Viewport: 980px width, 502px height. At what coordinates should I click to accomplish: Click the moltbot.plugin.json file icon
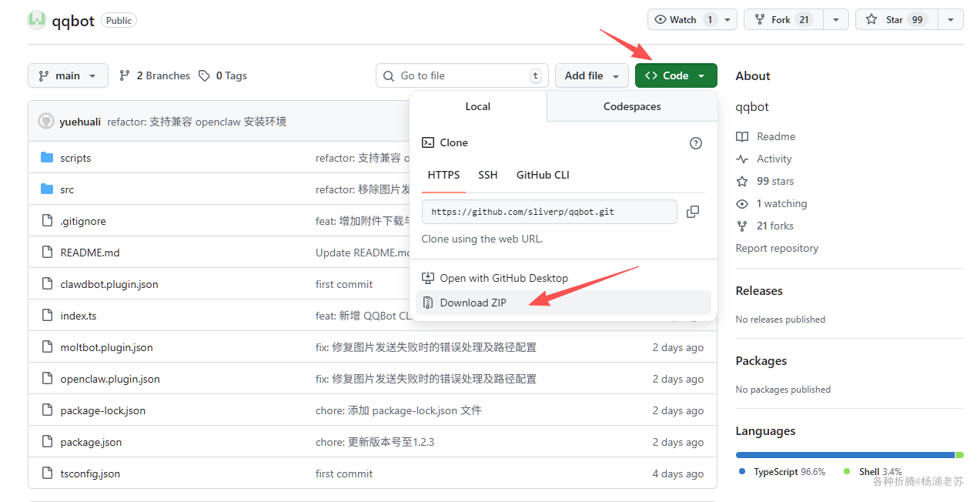(x=47, y=347)
